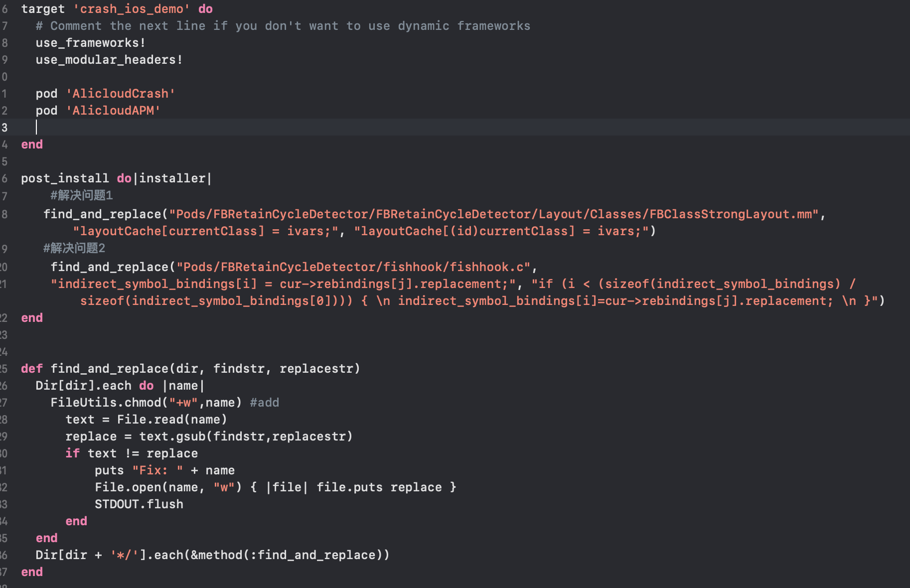
Task: Click the 'AlicloudCrash' pod name string
Action: (x=120, y=94)
